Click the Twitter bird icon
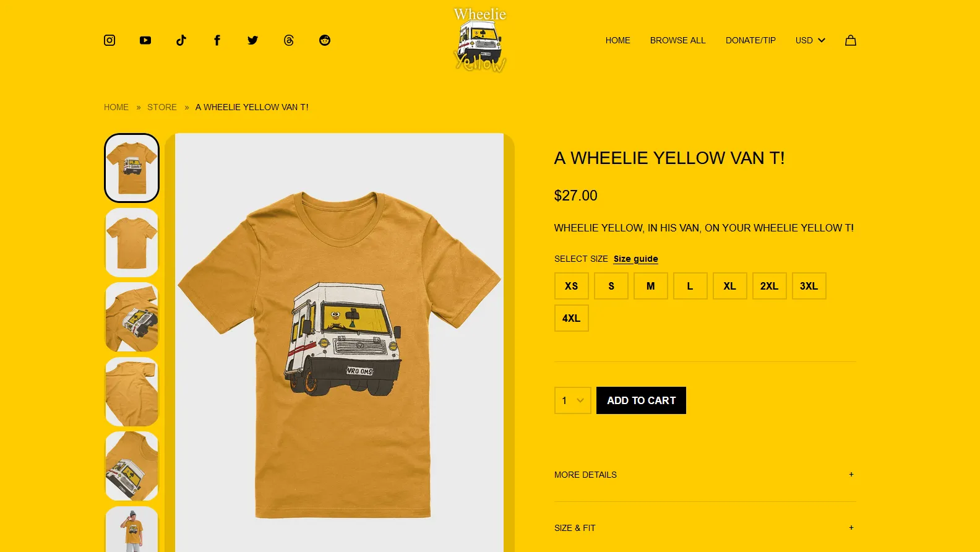980x552 pixels. (253, 40)
